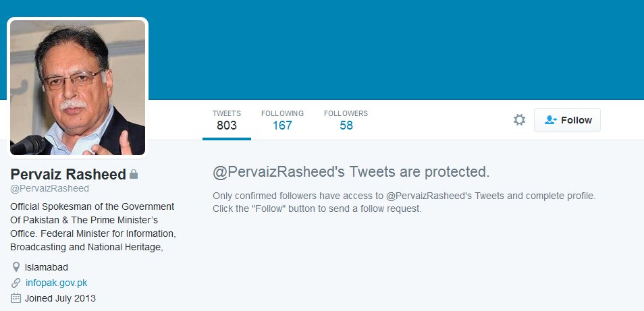The width and height of the screenshot is (644, 311).
Task: Click the Pervaiz Rasheed display name
Action: coord(68,174)
